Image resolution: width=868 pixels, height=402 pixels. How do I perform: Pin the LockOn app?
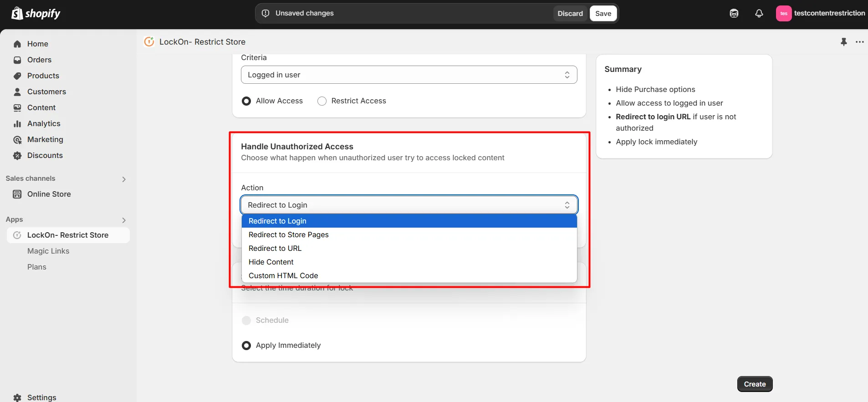[843, 42]
